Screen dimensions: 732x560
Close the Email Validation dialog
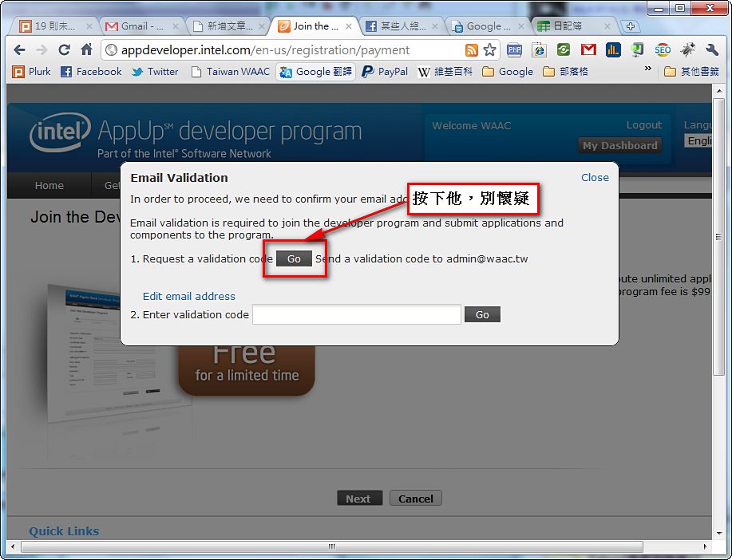595,177
